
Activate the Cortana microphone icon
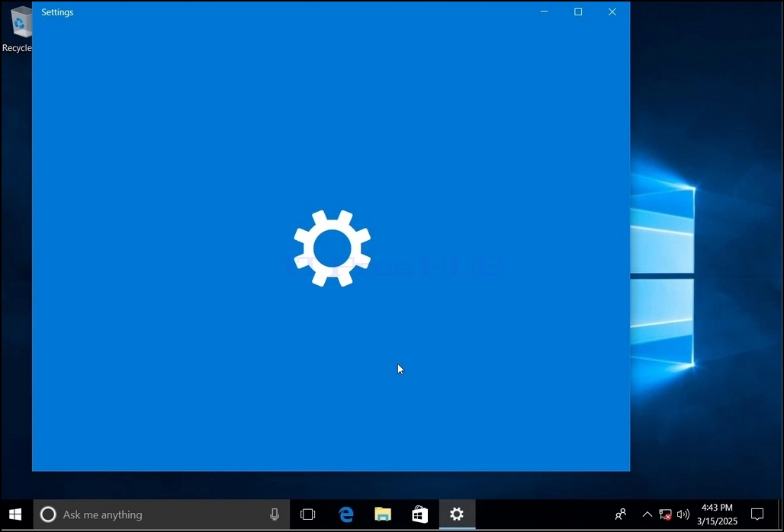(275, 514)
